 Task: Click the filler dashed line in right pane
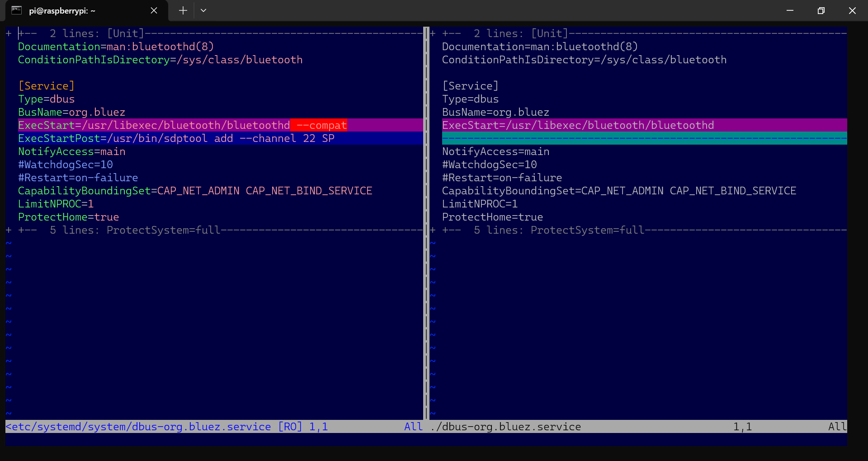pyautogui.click(x=645, y=138)
